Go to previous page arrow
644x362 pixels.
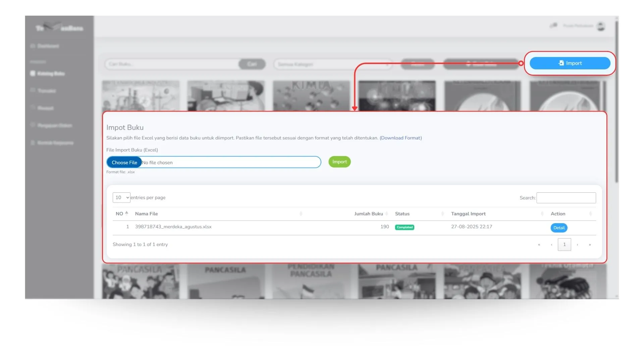pyautogui.click(x=551, y=244)
